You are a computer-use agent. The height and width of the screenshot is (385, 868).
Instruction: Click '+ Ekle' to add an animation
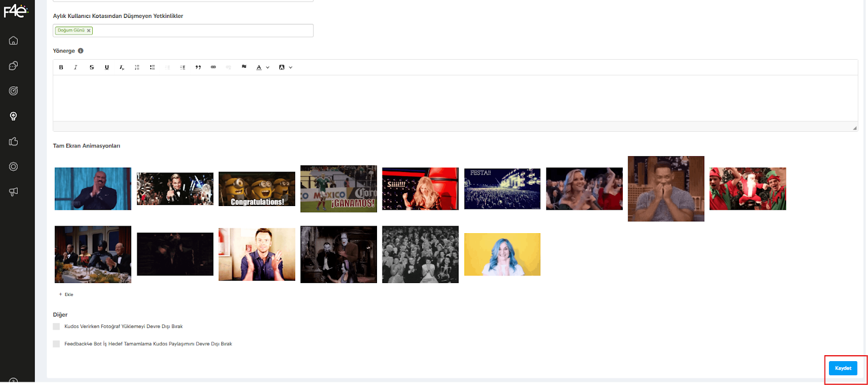coord(66,294)
